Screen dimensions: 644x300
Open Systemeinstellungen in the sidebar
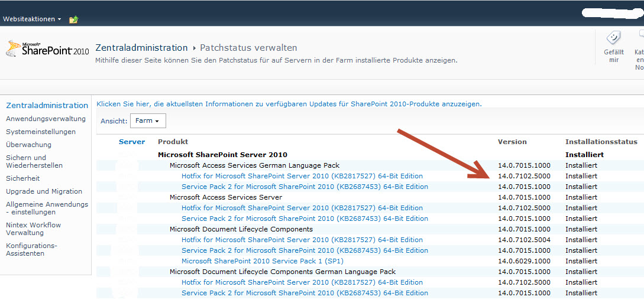tap(41, 132)
